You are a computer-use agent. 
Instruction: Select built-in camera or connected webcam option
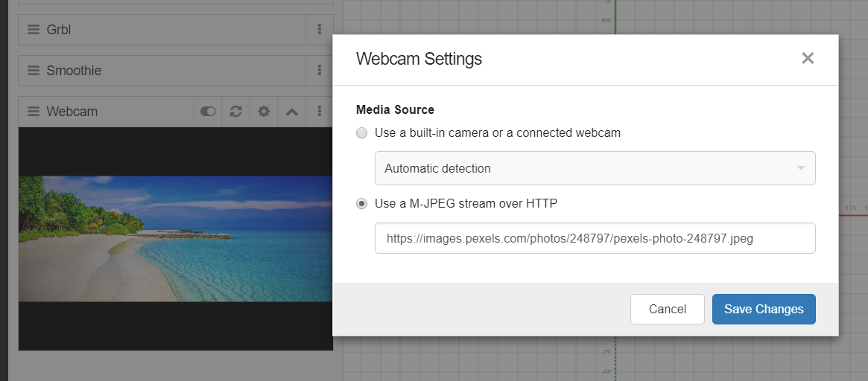(362, 133)
